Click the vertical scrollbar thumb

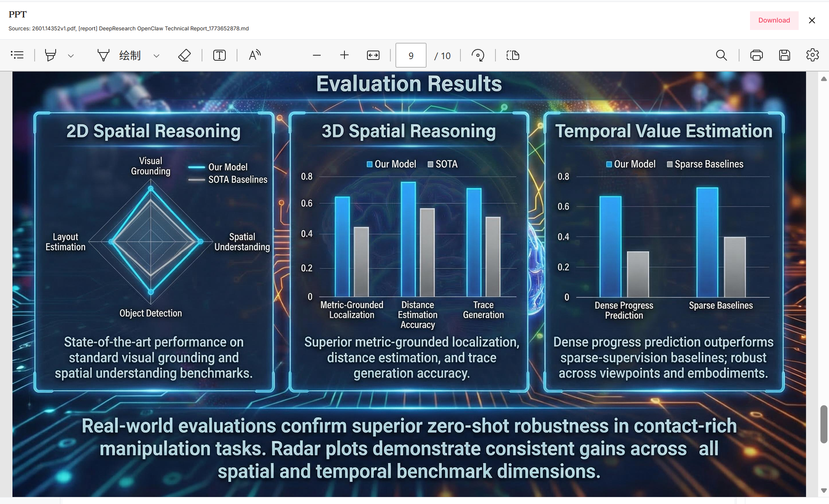(824, 424)
